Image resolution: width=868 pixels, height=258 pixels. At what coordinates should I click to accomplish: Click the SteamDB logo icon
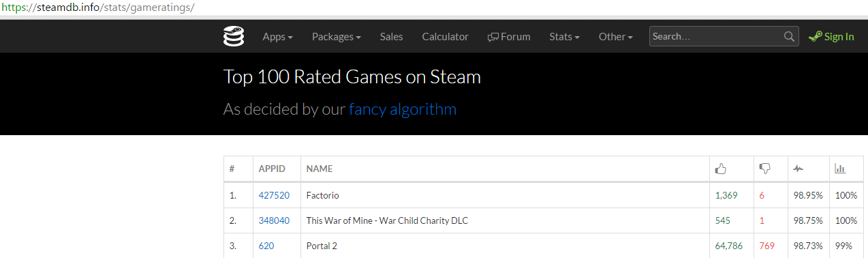tap(233, 36)
